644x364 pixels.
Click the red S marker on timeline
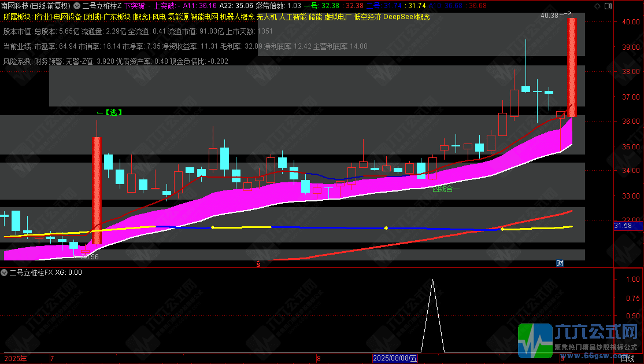click(258, 264)
